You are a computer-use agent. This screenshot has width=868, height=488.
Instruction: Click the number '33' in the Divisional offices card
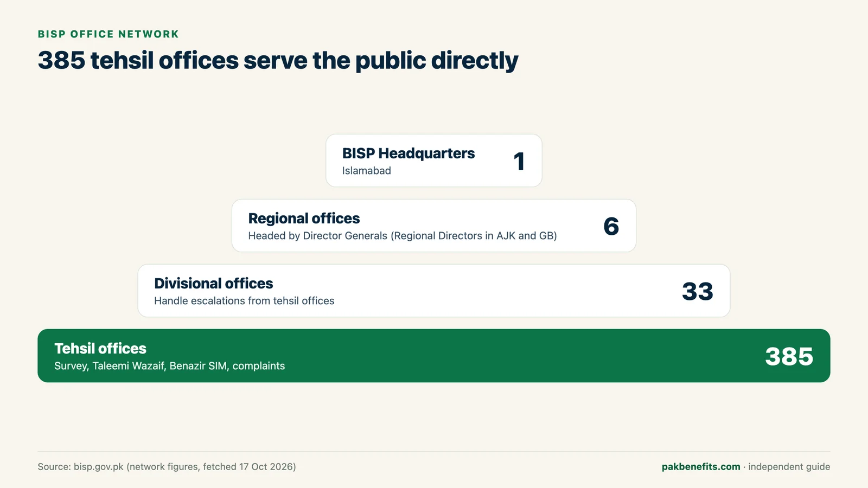[698, 291]
